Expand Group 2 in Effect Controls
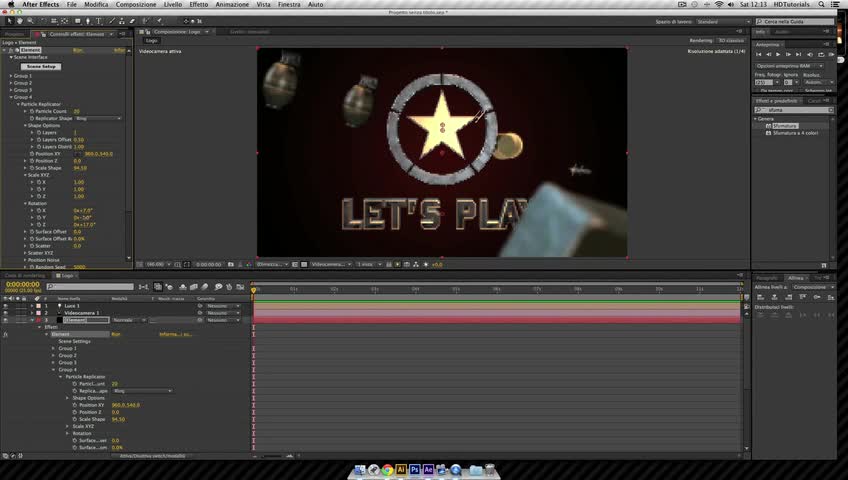848x480 pixels. click(x=11, y=83)
